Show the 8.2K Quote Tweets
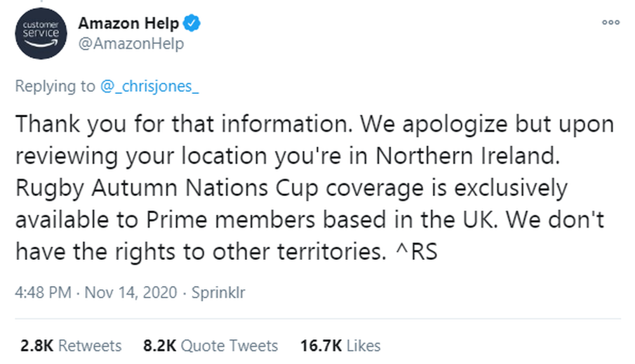635x364 pixels. tap(211, 346)
